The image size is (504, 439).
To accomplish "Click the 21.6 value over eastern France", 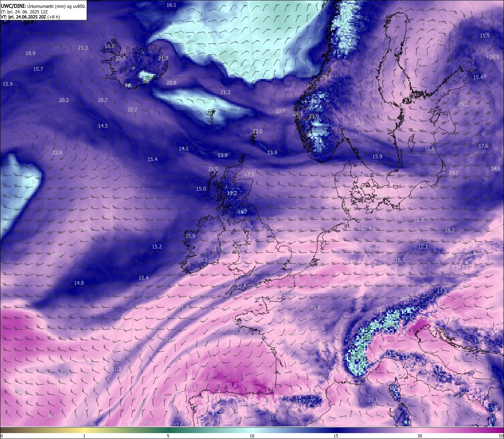I will (315, 307).
